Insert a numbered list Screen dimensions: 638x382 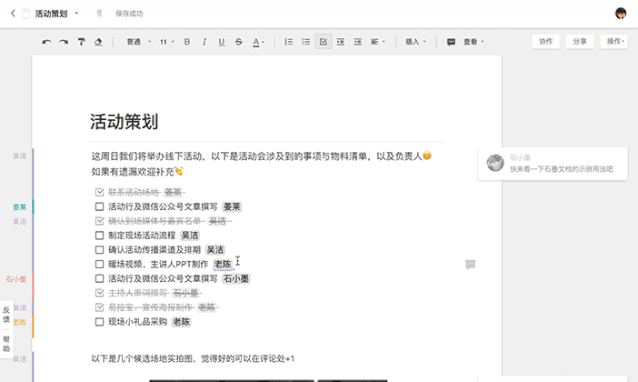tap(288, 42)
